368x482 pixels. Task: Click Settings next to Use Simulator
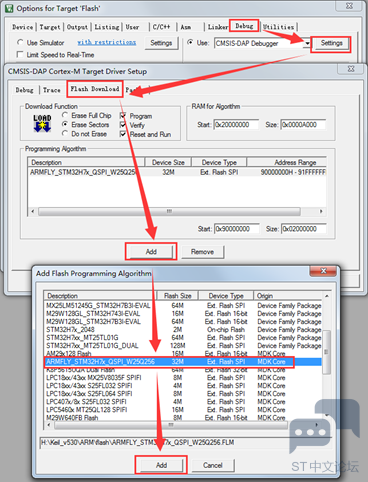pos(161,43)
